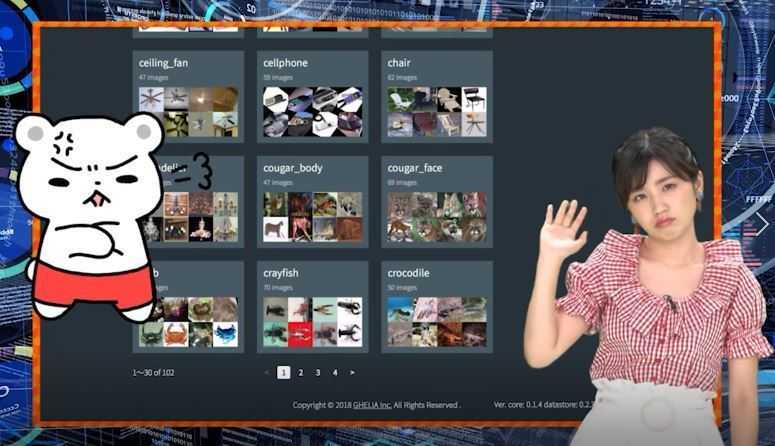Image resolution: width=775 pixels, height=446 pixels.
Task: Open the crocodile category card
Action: [x=437, y=307]
